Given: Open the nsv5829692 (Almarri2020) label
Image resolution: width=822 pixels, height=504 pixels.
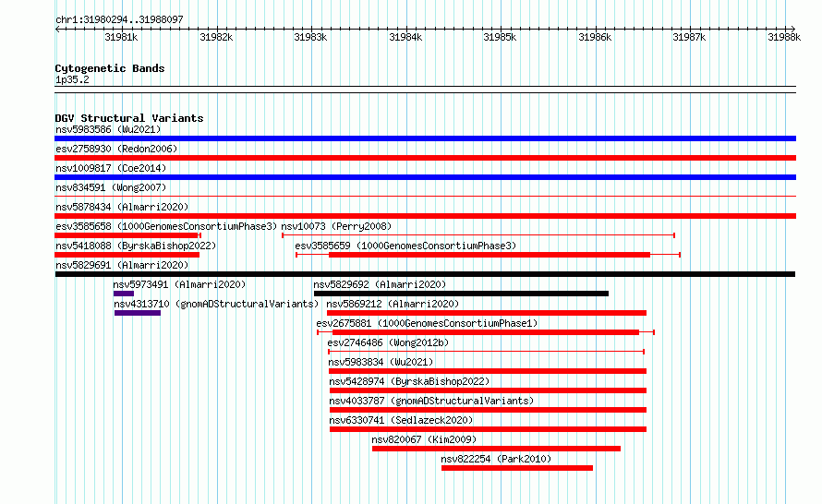Looking at the screenshot, I should coord(380,284).
